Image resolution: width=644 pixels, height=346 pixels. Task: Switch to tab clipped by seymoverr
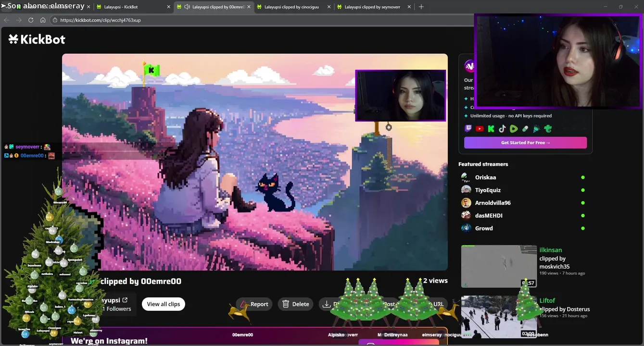pos(374,7)
